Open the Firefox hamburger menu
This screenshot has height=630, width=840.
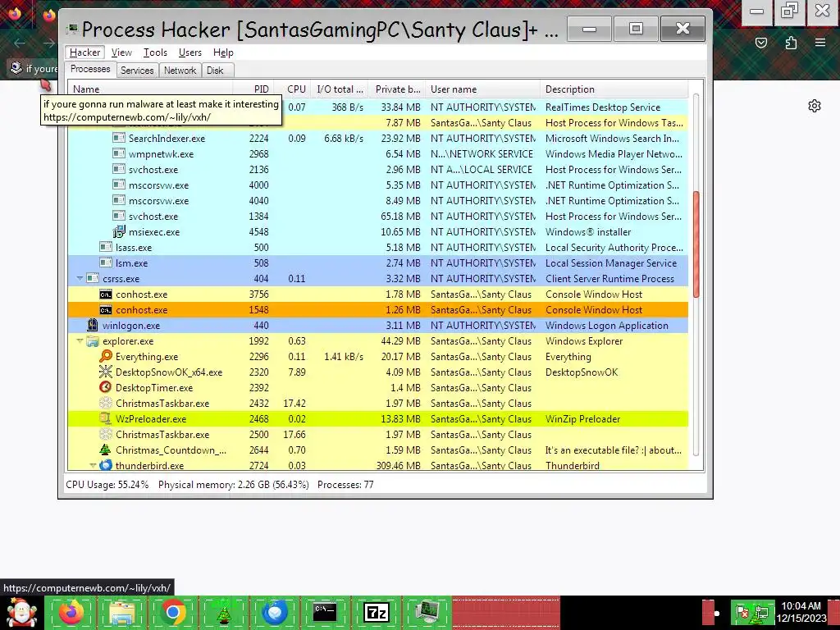(820, 43)
